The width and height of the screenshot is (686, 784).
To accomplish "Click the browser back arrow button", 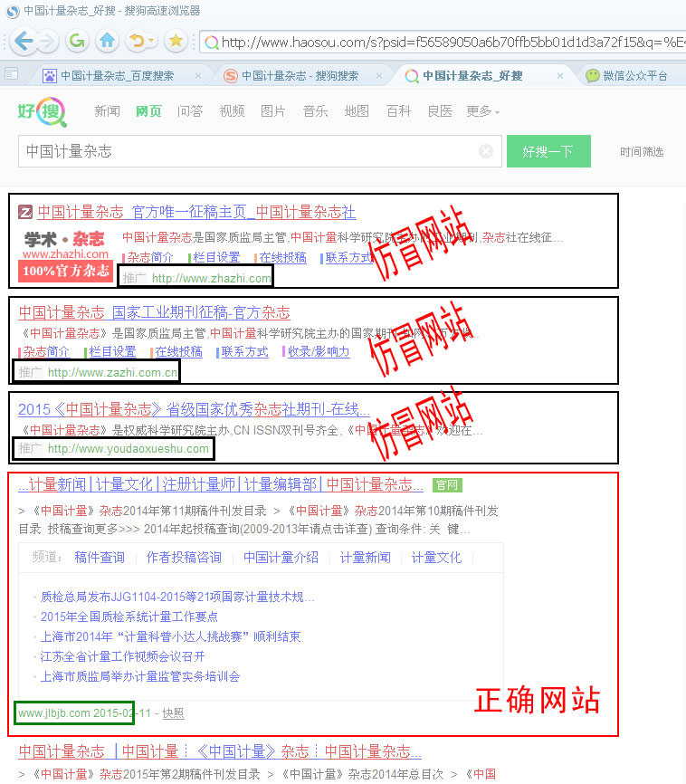I will coord(24,41).
